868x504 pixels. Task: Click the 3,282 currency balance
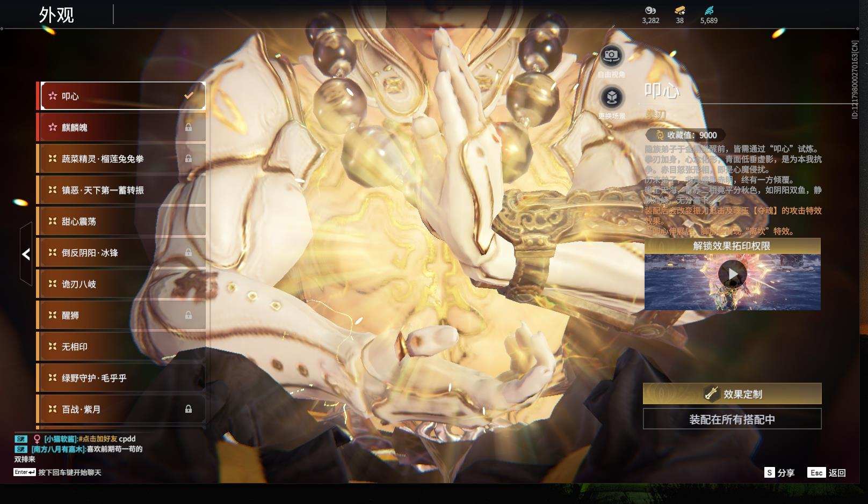[650, 20]
